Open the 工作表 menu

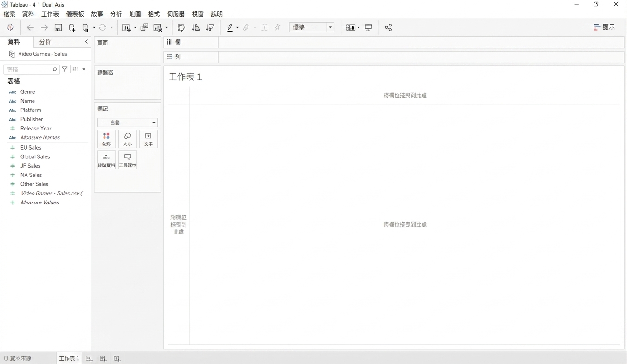[50, 14]
